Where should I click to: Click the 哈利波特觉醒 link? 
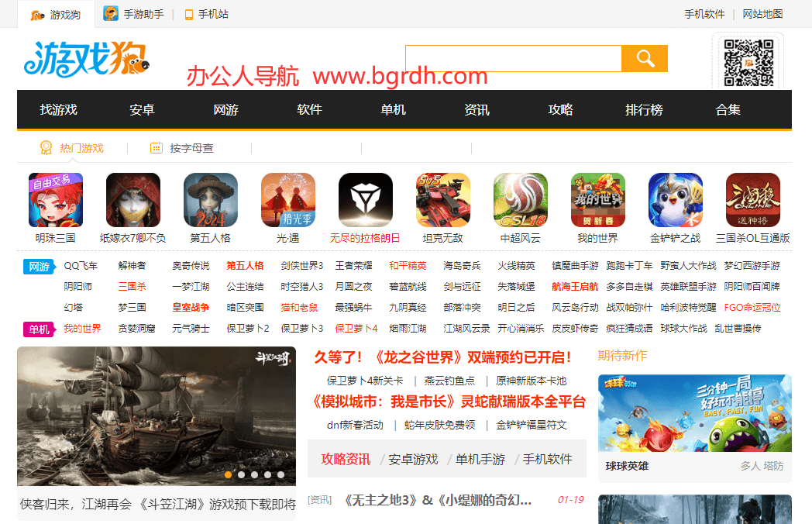[688, 308]
